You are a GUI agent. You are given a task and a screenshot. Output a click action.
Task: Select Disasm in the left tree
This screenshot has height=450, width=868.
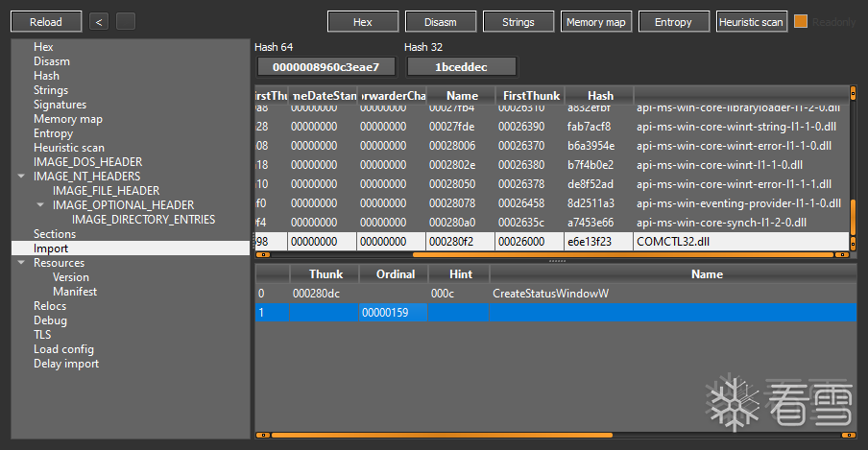pyautogui.click(x=52, y=61)
